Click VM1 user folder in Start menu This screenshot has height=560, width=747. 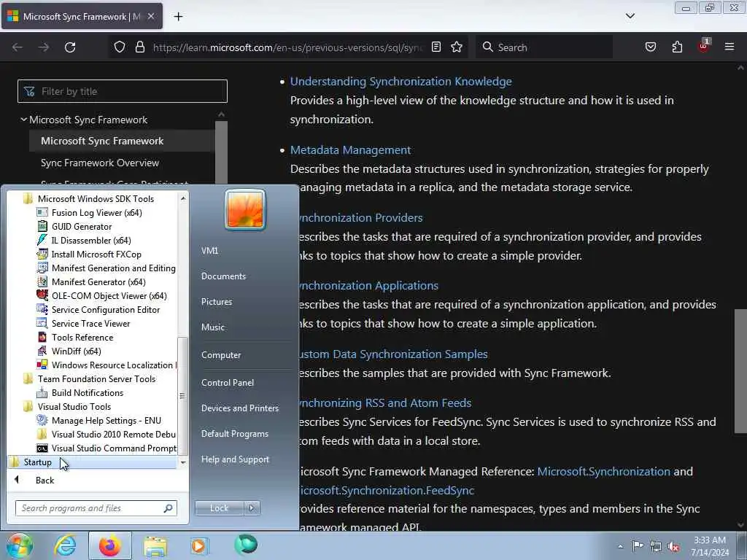209,251
